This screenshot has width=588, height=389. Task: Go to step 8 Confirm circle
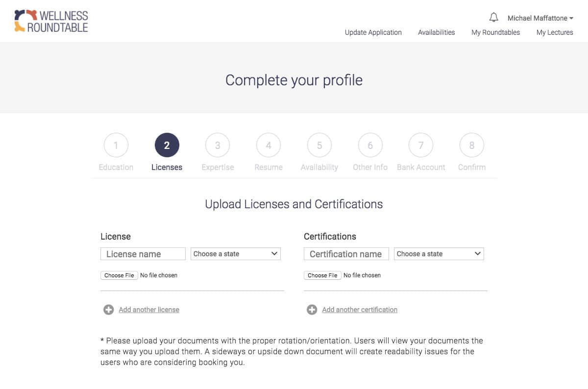tap(471, 146)
